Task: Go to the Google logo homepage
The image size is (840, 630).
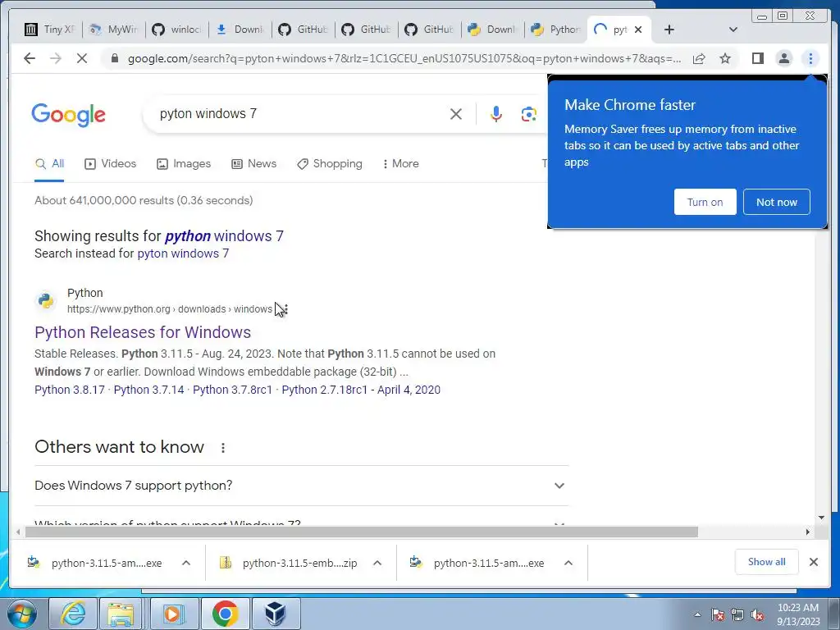Action: tap(69, 115)
